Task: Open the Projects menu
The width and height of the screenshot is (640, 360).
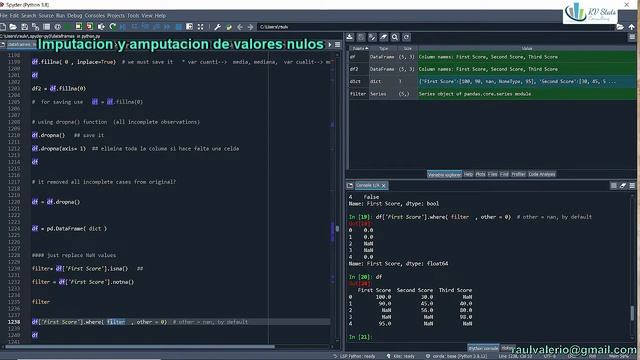Action: [116, 16]
